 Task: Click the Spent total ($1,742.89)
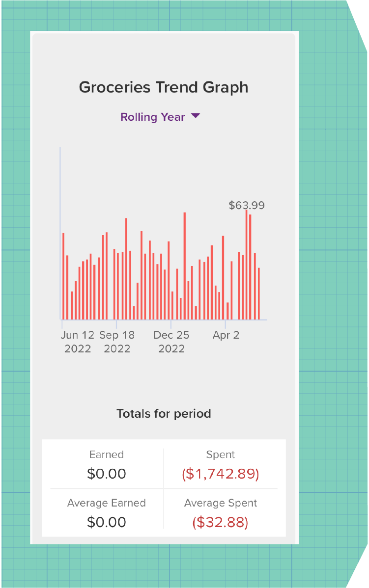click(x=221, y=474)
